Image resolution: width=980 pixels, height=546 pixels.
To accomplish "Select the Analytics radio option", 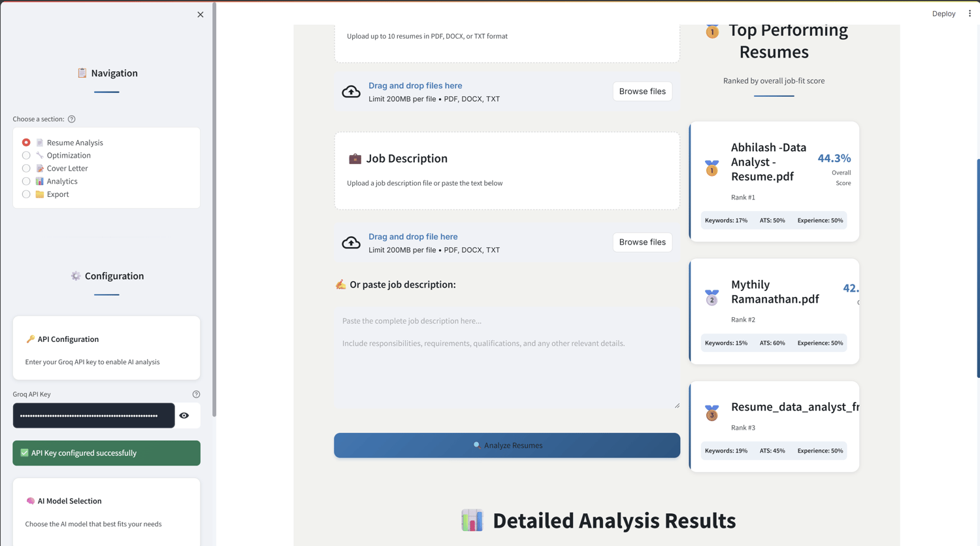I will click(26, 181).
